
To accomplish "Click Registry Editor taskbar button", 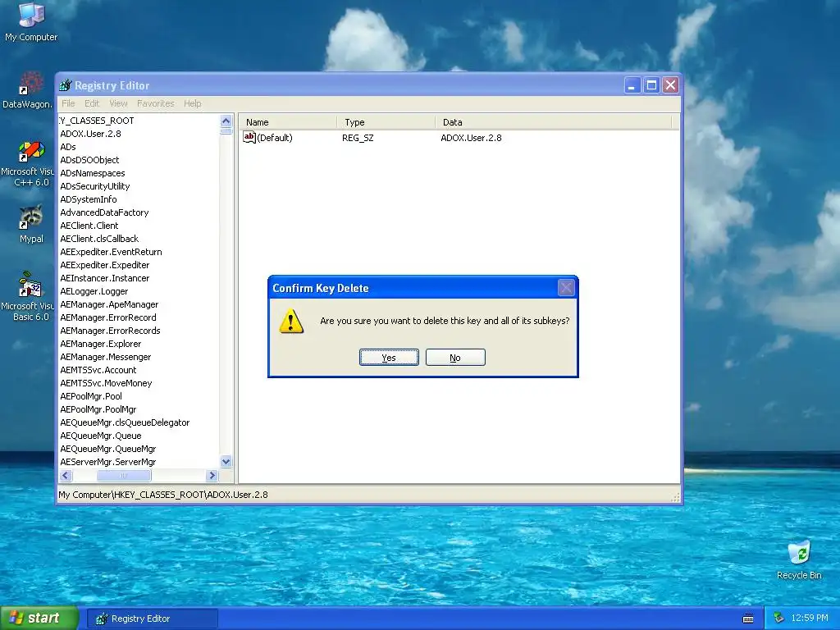I will (152, 619).
